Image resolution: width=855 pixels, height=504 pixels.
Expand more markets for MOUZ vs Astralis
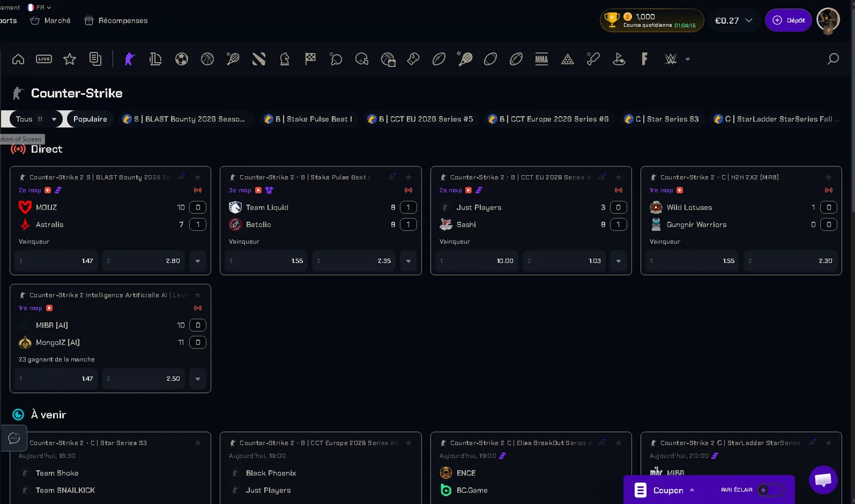pyautogui.click(x=197, y=261)
